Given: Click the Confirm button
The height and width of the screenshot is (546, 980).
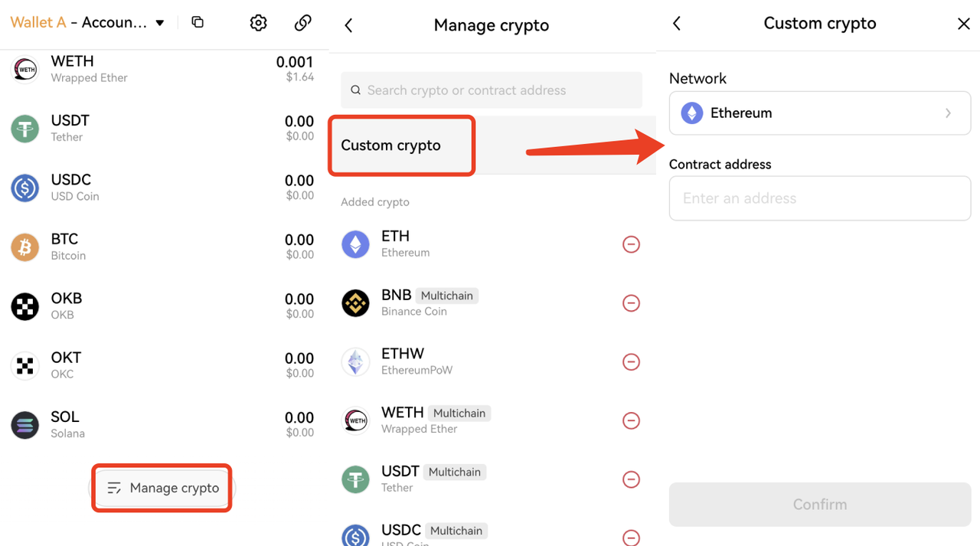Looking at the screenshot, I should coord(819,505).
